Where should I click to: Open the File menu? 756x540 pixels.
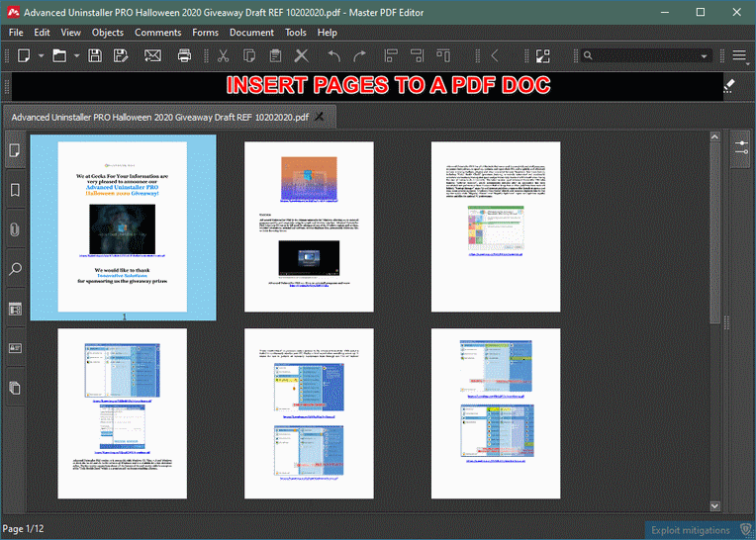[x=16, y=33]
